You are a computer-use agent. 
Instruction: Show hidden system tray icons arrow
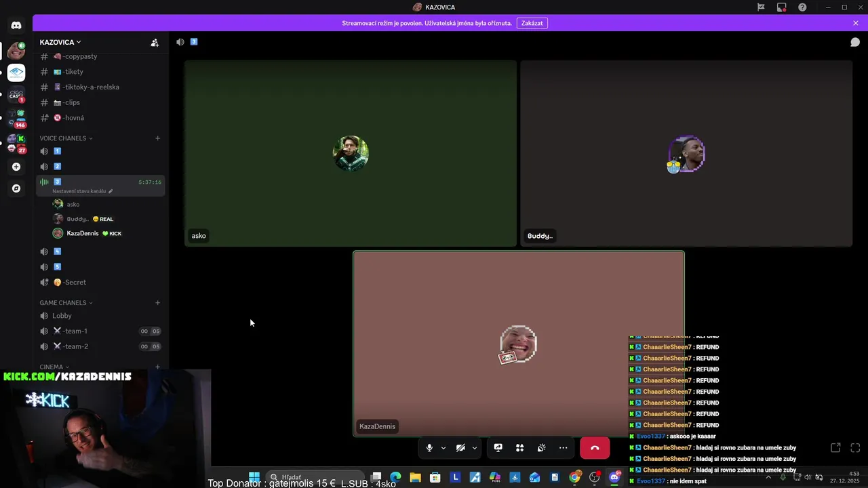768,477
